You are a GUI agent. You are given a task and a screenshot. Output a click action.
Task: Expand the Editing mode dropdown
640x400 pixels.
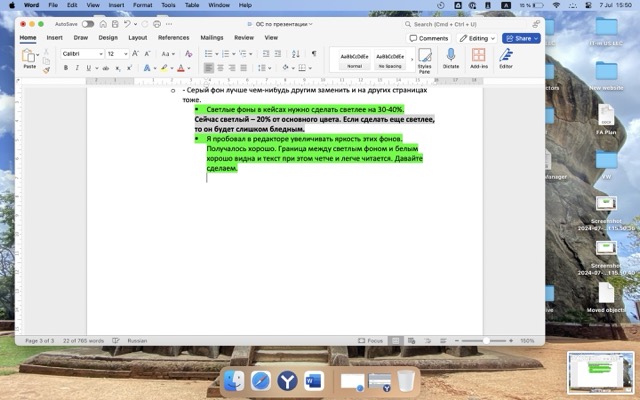coord(479,38)
